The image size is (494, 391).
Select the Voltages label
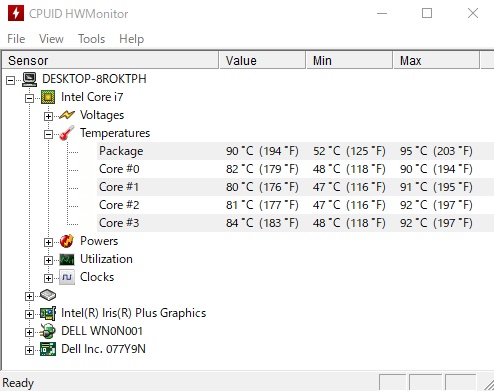point(102,115)
